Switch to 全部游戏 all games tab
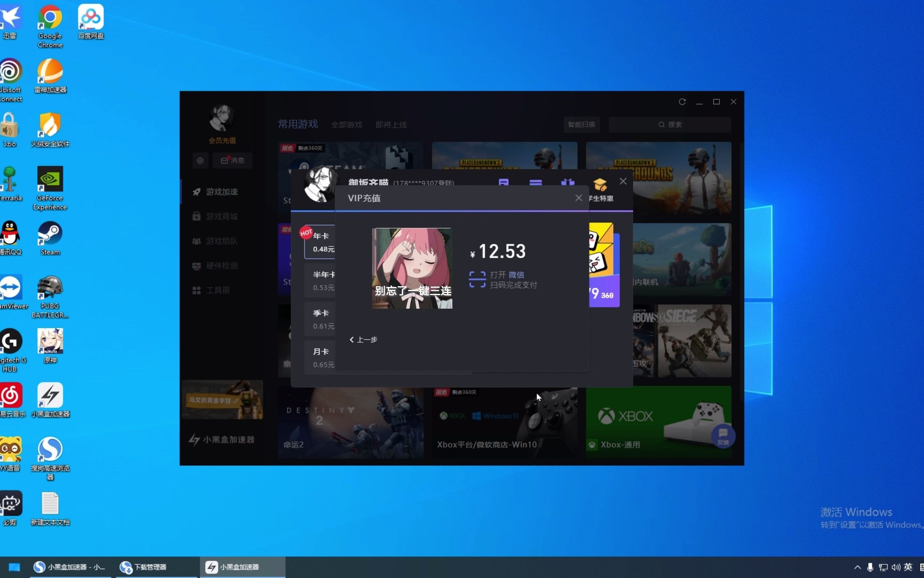The width and height of the screenshot is (924, 578). (346, 124)
